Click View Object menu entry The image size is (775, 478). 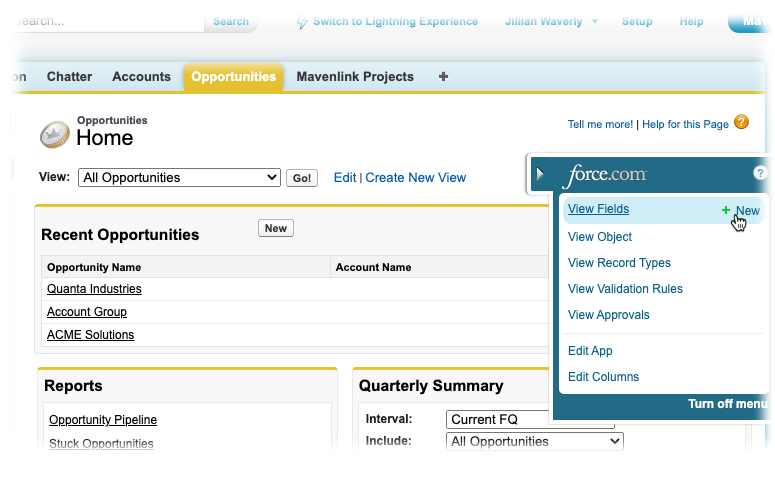click(x=600, y=237)
